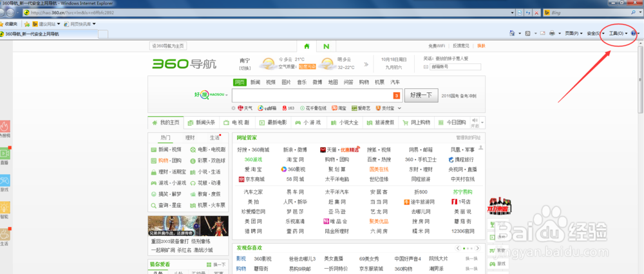Image resolution: width=644 pixels, height=274 pixels.
Task: Click the 直播 sidebar icon
Action: pos(5,153)
